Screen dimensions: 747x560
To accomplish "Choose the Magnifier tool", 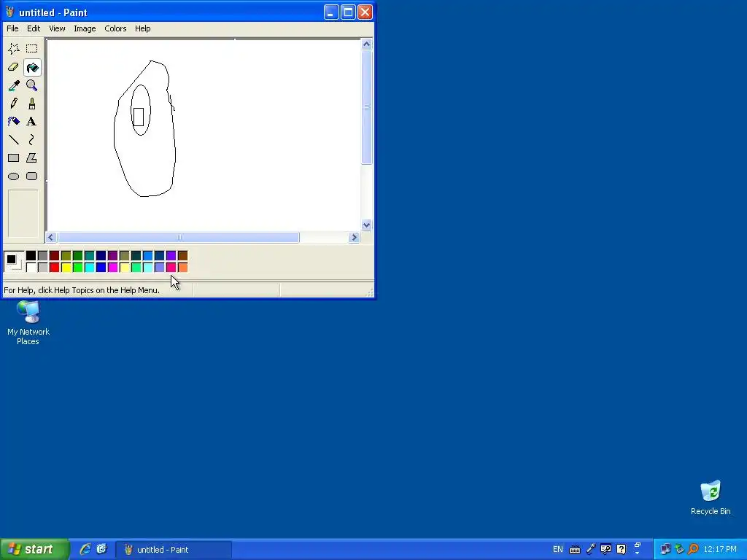I will (x=32, y=85).
